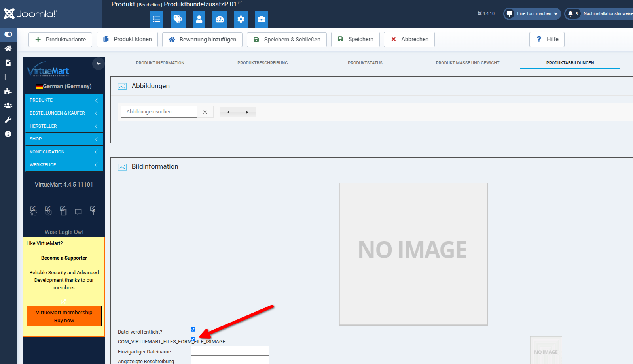Go to next page of Abbildungen
Image resolution: width=633 pixels, height=364 pixels.
[x=247, y=112]
